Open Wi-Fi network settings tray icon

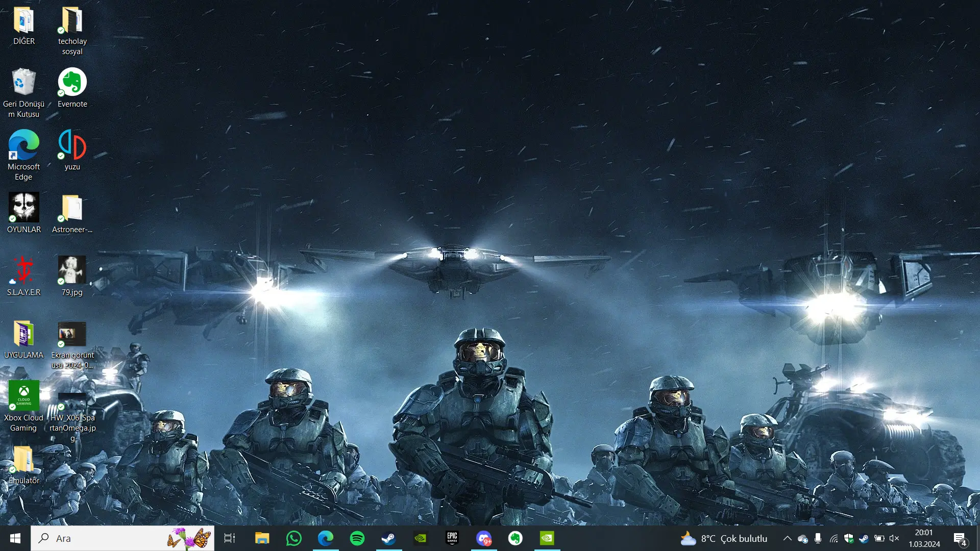point(834,538)
